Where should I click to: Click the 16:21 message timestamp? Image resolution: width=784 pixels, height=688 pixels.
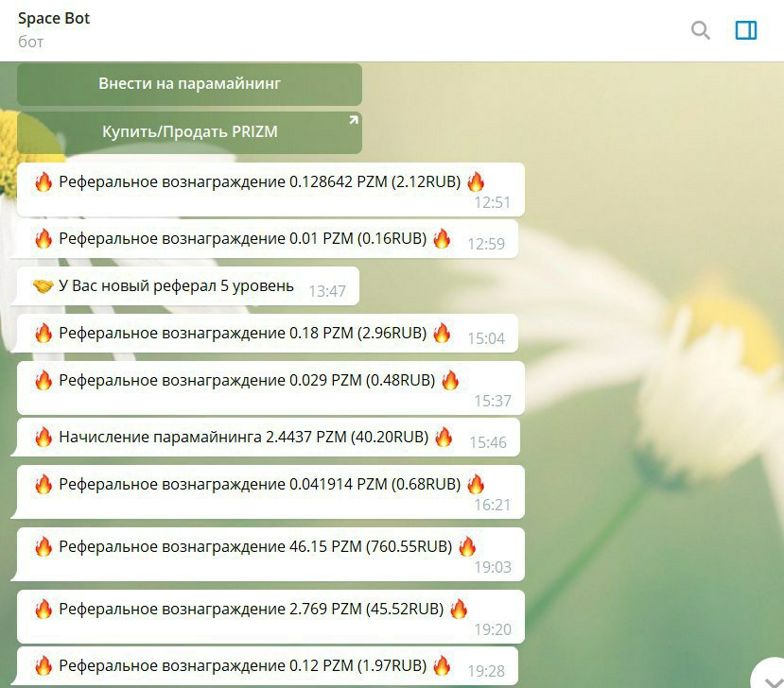[x=493, y=506]
